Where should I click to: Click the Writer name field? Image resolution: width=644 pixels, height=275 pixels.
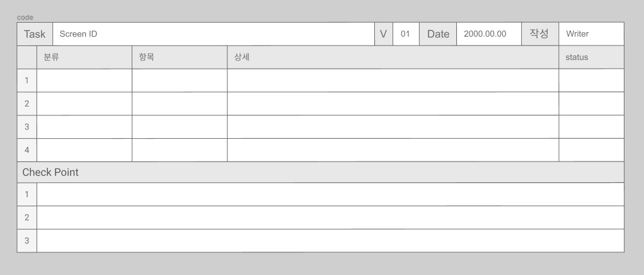click(591, 33)
